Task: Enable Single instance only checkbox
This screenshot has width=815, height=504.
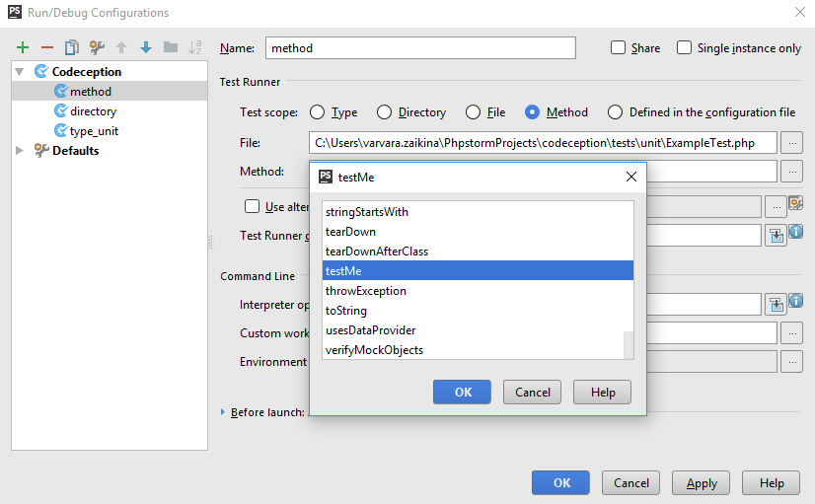Action: 684,47
